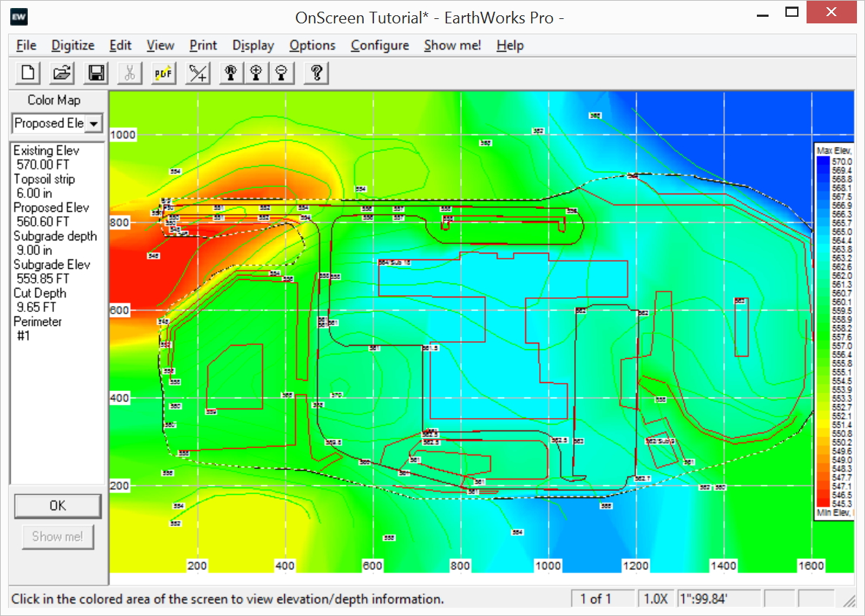This screenshot has height=616, width=865.
Task: Click the "Min Elev." legend footer label
Action: (834, 513)
